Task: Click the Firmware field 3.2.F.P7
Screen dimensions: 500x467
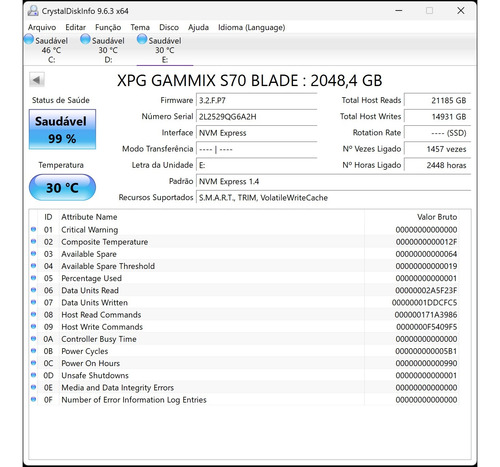Action: point(256,100)
